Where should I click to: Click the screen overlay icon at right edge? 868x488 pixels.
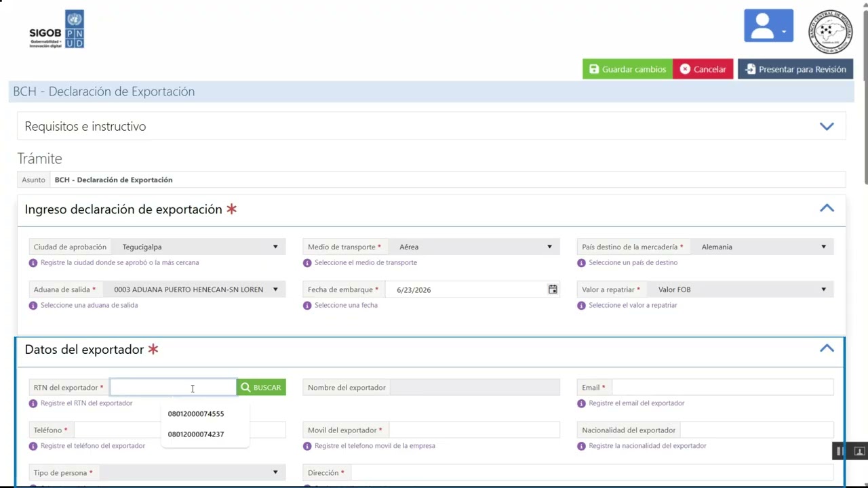point(859,451)
